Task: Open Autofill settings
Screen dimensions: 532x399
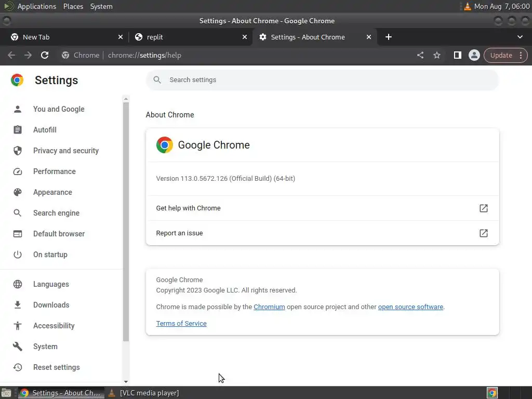Action: point(45,129)
